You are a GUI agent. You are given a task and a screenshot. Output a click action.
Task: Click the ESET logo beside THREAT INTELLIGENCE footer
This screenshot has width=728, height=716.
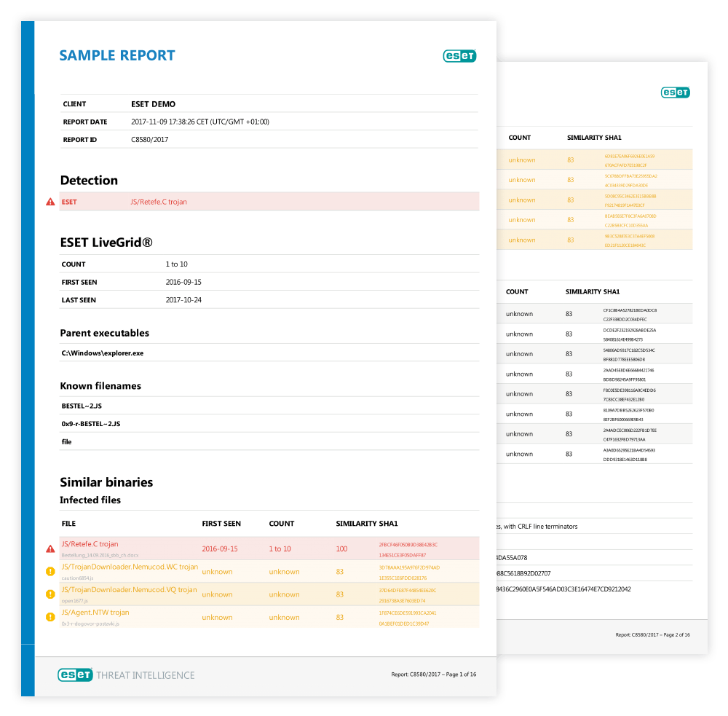pyautogui.click(x=75, y=674)
